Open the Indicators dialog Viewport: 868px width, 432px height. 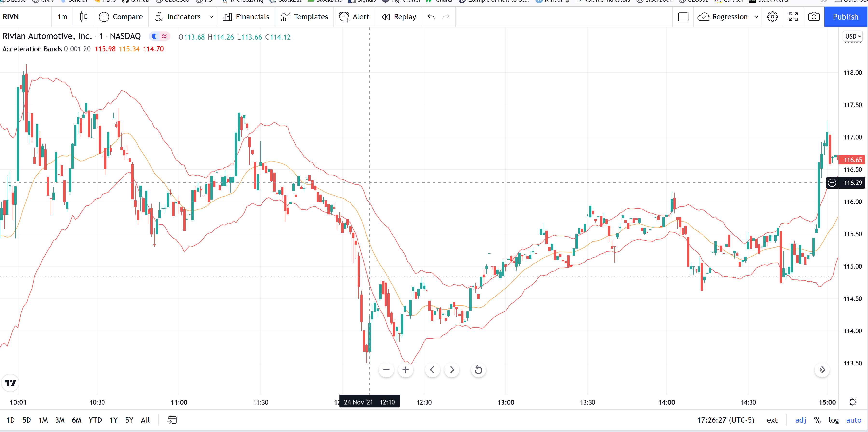pyautogui.click(x=178, y=16)
